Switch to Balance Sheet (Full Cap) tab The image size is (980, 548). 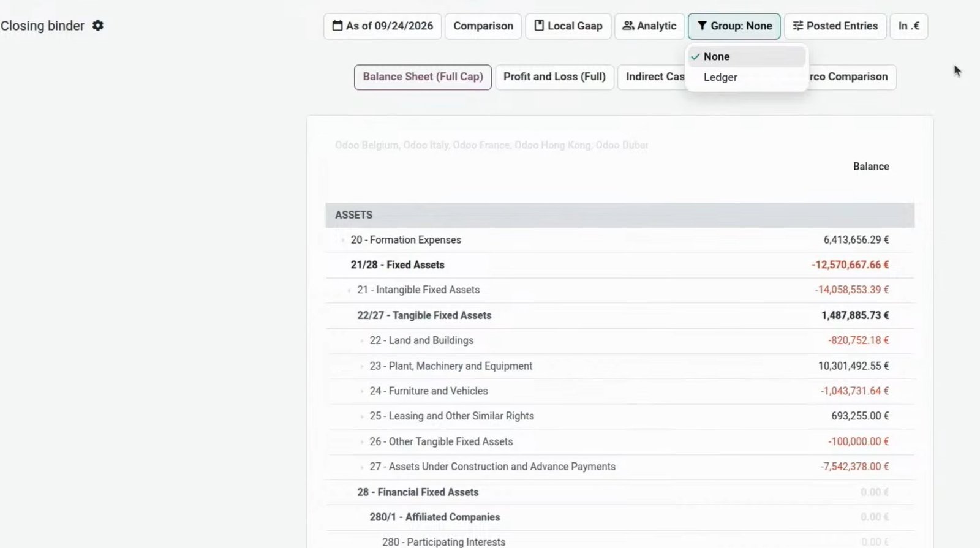[423, 77]
